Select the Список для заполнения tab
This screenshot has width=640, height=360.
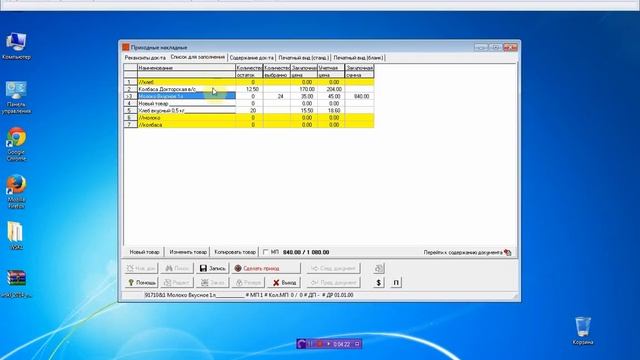tap(198, 57)
